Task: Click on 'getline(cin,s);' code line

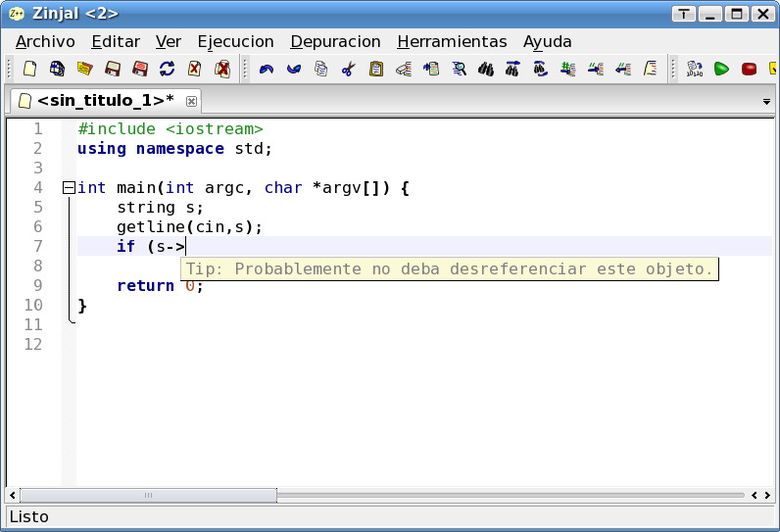Action: click(x=189, y=227)
